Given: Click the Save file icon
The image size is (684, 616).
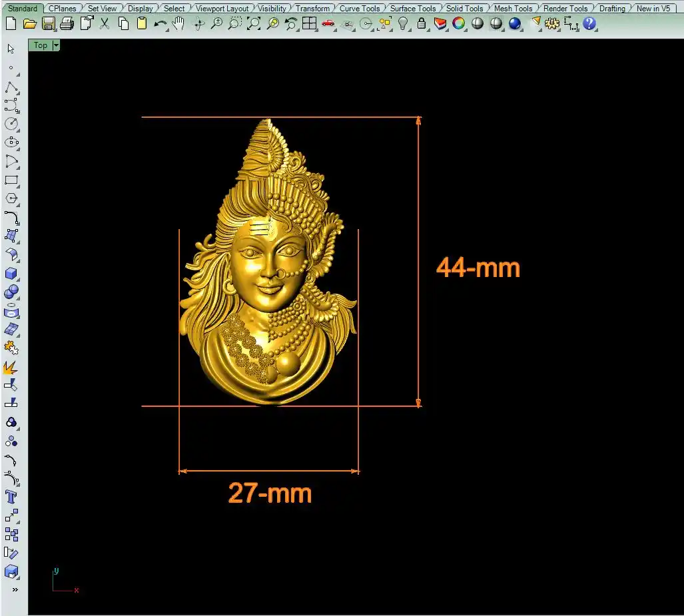Looking at the screenshot, I should coord(48,23).
